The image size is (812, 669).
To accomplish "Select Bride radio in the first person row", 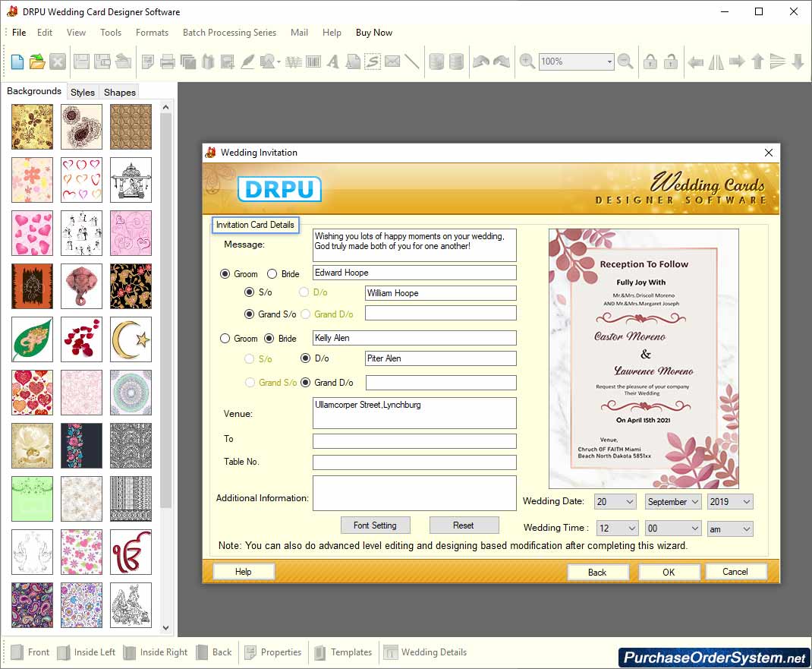I will tap(272, 273).
